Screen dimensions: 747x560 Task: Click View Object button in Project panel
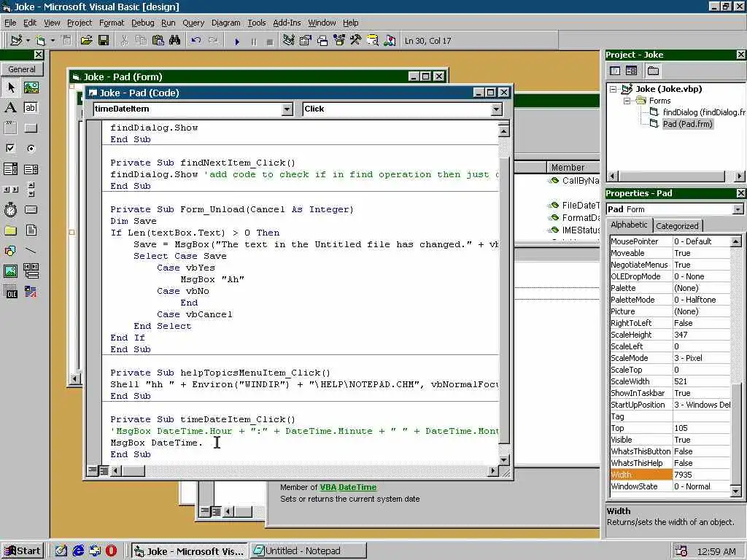coord(631,71)
